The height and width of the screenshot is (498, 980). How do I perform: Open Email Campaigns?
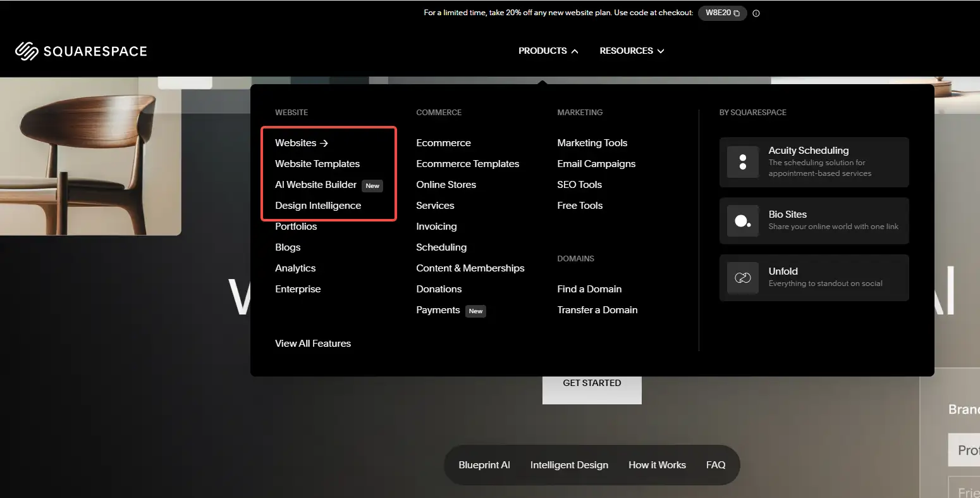[596, 164]
